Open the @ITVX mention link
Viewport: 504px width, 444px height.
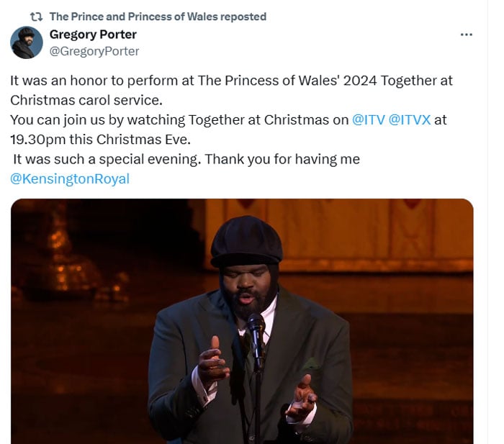410,119
